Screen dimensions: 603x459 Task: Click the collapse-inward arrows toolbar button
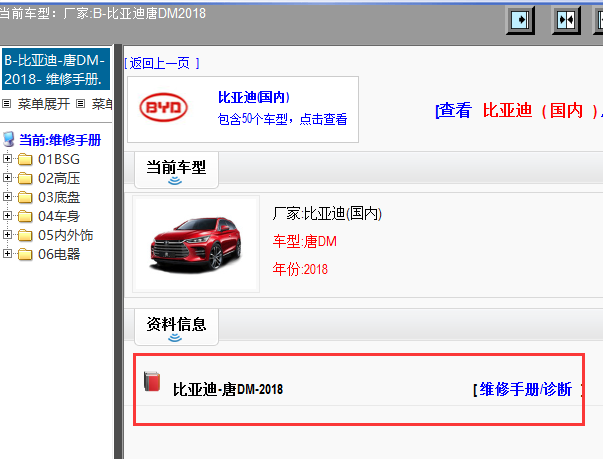(566, 19)
